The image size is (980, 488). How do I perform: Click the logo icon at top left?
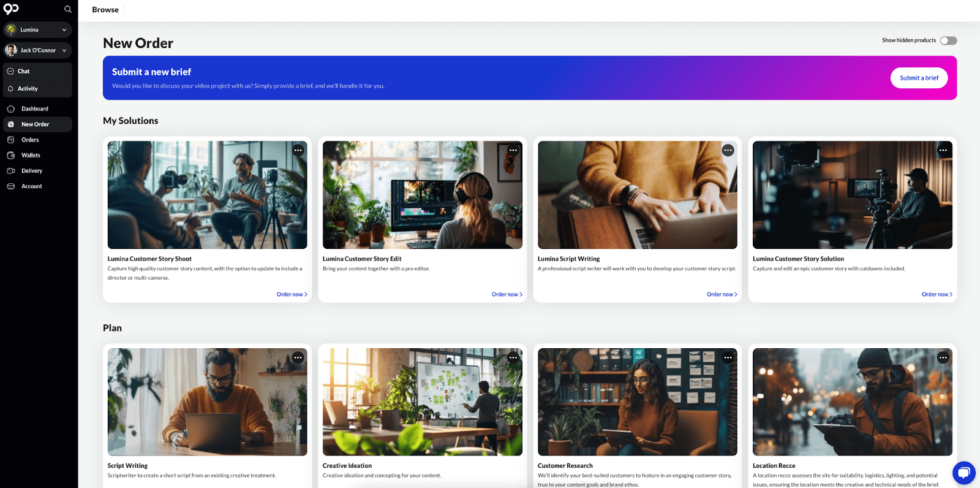pyautogui.click(x=11, y=9)
